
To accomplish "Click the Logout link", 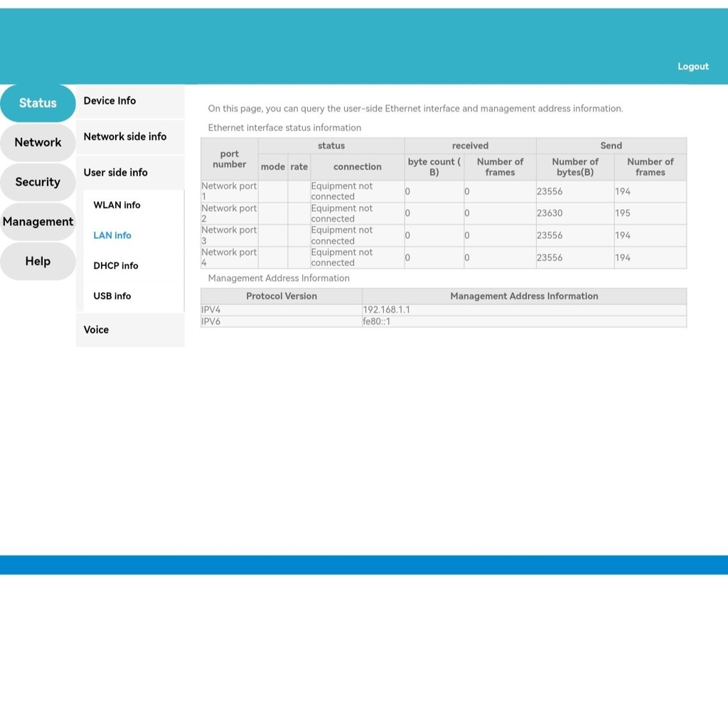I will pyautogui.click(x=692, y=66).
